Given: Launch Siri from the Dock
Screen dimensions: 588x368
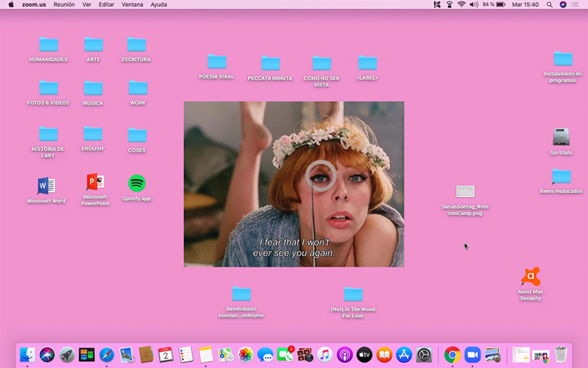Looking at the screenshot, I should (47, 355).
